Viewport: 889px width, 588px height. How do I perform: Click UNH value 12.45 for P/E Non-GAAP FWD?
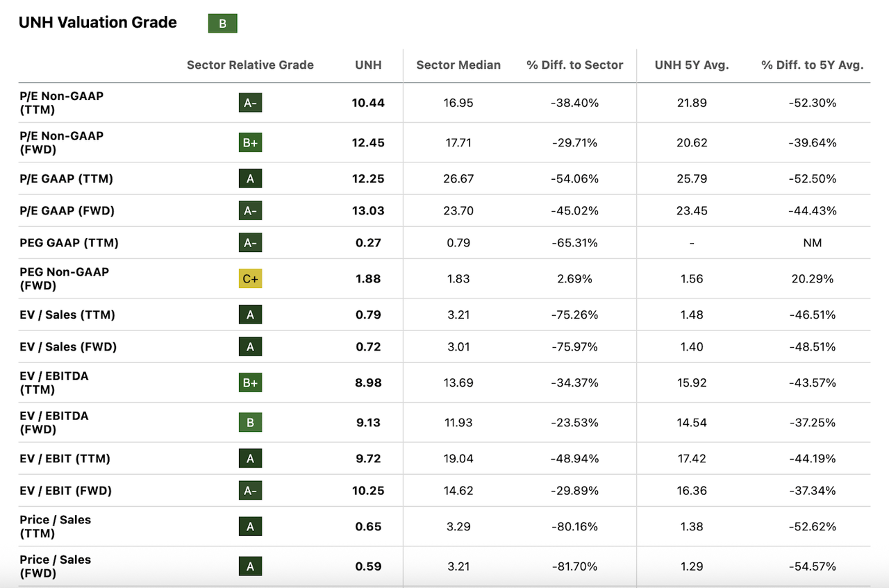click(x=368, y=143)
